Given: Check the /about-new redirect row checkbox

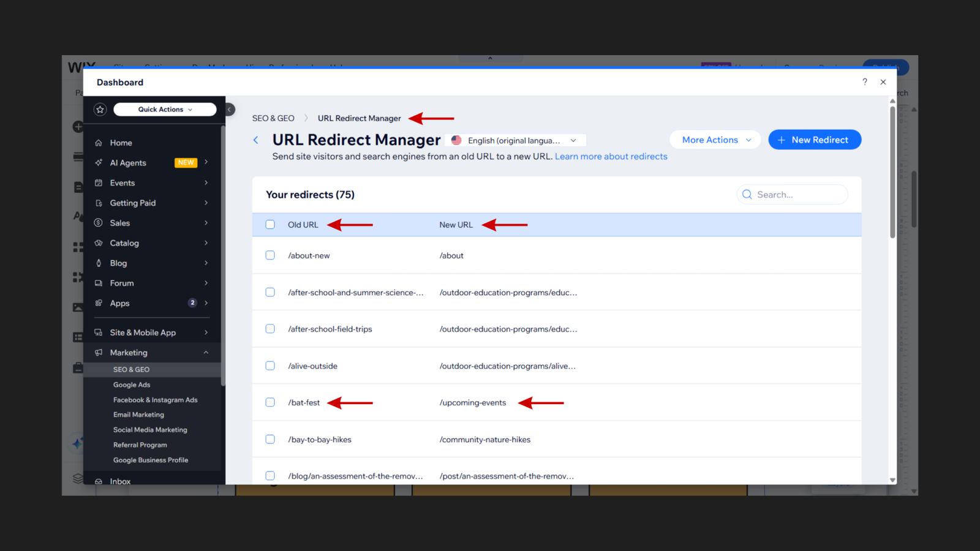Looking at the screenshot, I should (x=270, y=255).
